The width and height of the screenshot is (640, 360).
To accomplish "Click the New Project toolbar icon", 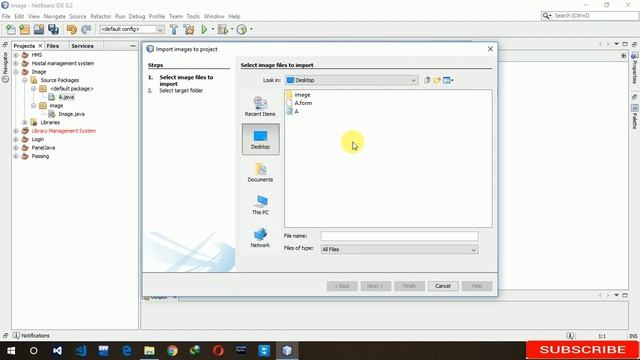I will [24, 29].
